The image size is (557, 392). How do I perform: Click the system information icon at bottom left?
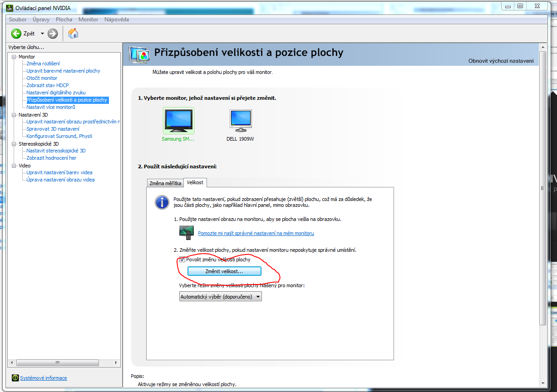[15, 378]
